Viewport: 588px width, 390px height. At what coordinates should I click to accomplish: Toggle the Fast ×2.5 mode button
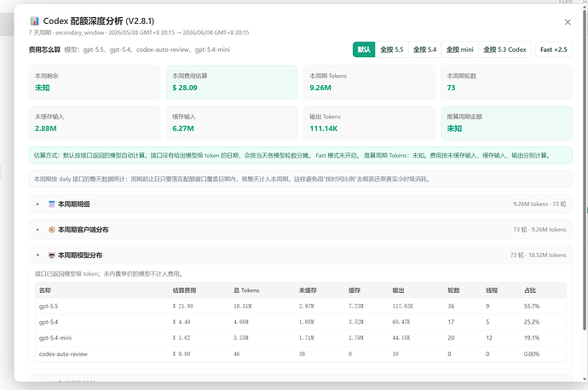[554, 49]
